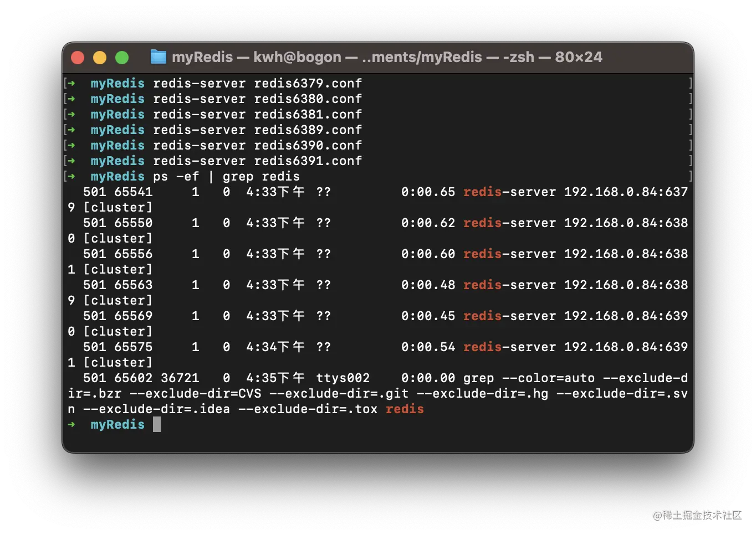
Task: Click the ttys002 terminal name
Action: [x=343, y=378]
